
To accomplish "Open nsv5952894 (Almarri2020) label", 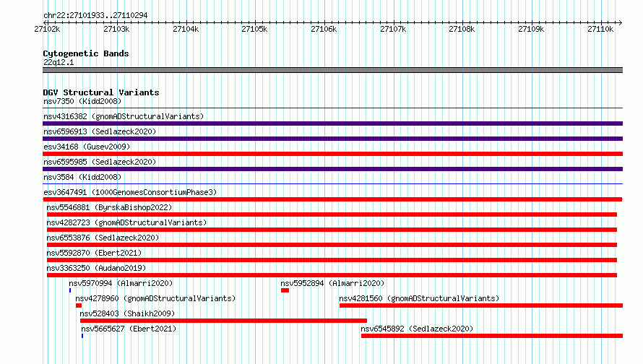I will coord(332,283).
